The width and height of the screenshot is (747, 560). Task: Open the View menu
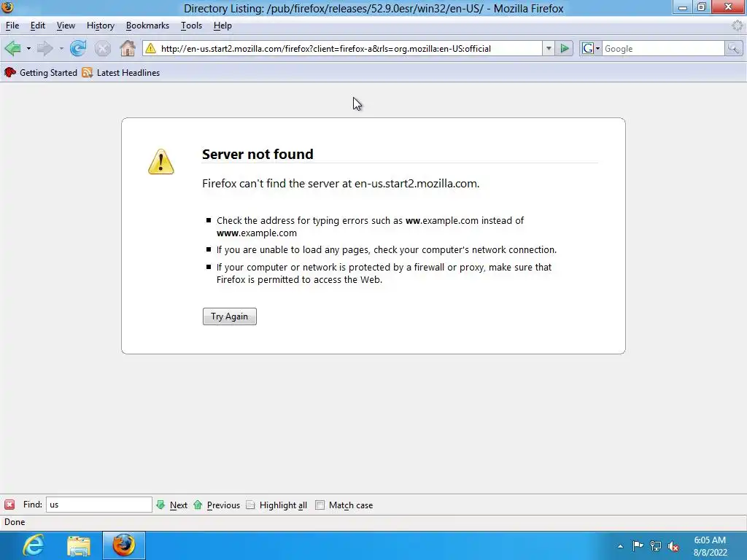point(66,26)
